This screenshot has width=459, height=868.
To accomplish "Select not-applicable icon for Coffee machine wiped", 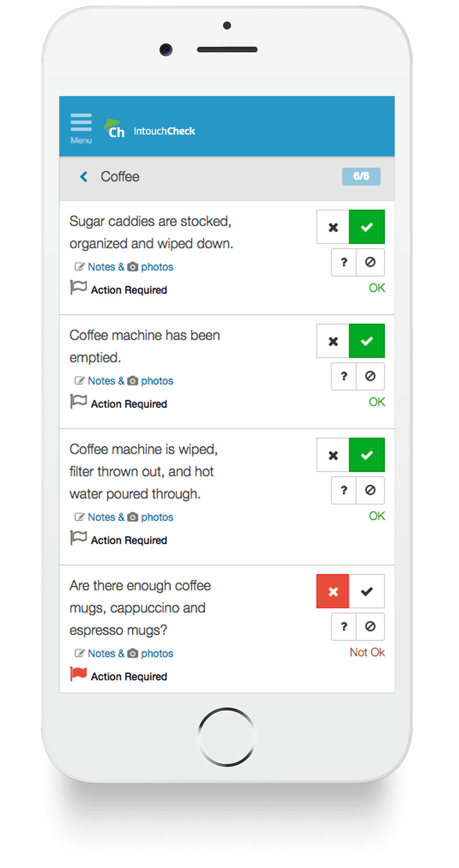I will (x=370, y=490).
